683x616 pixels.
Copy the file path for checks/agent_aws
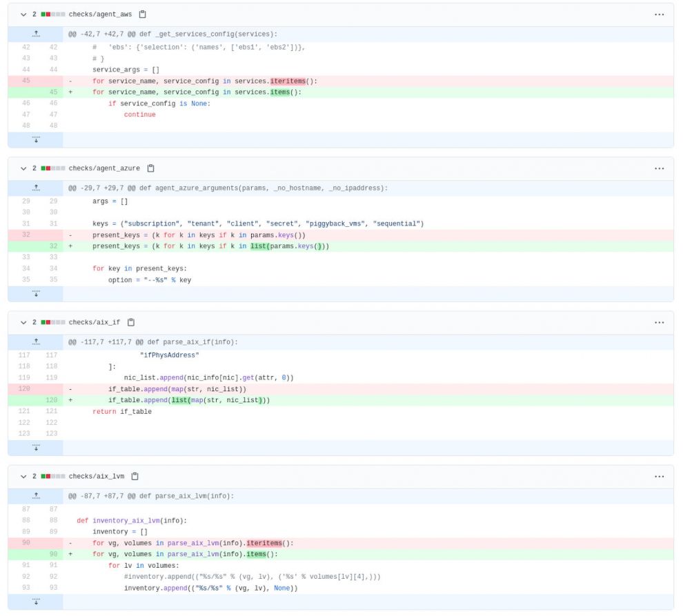click(x=144, y=13)
